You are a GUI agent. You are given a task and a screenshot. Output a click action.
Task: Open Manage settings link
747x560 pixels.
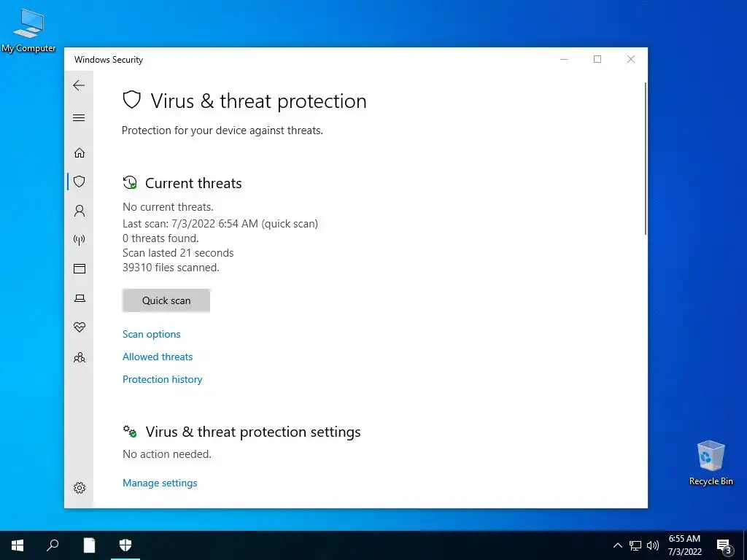160,483
